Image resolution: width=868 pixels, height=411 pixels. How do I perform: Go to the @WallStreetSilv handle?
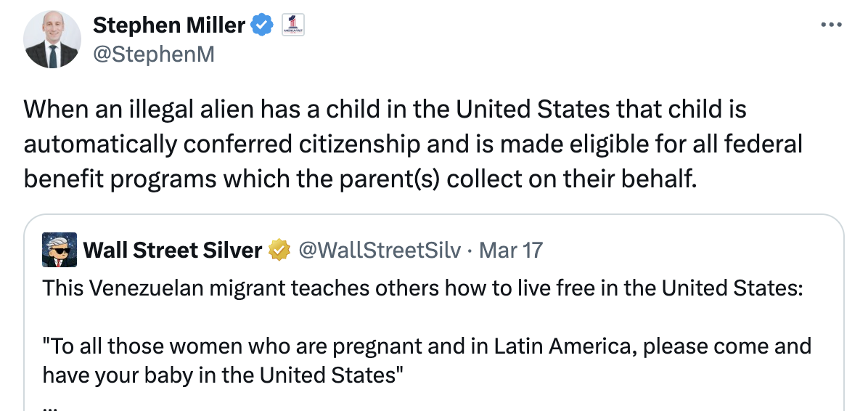point(380,251)
